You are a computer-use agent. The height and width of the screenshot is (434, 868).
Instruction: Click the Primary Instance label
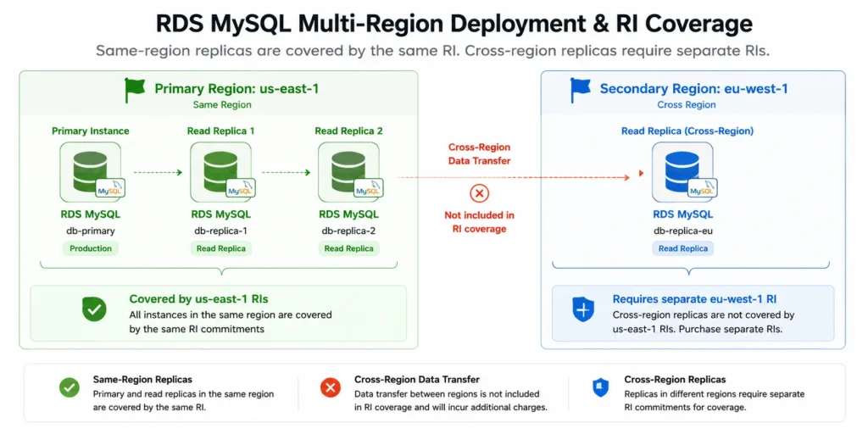click(x=90, y=131)
